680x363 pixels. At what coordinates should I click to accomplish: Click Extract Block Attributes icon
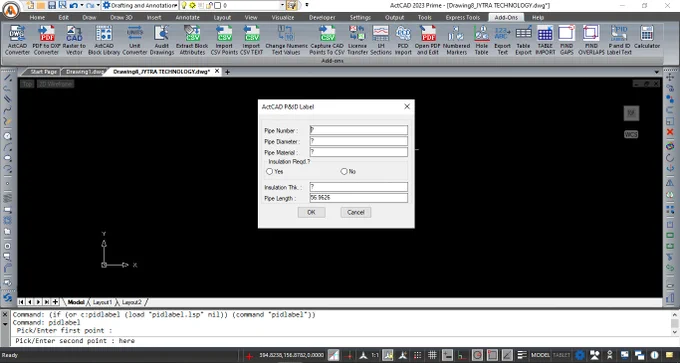click(x=192, y=40)
